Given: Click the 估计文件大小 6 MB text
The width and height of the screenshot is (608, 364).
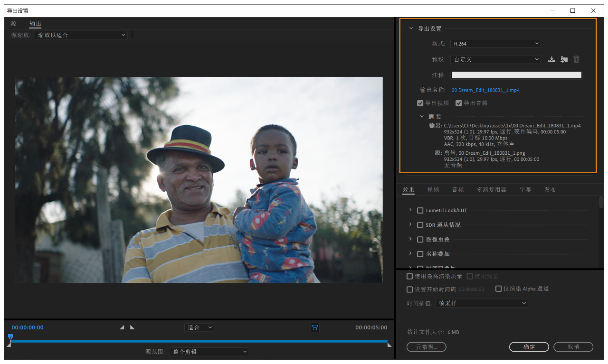Looking at the screenshot, I should (x=433, y=332).
